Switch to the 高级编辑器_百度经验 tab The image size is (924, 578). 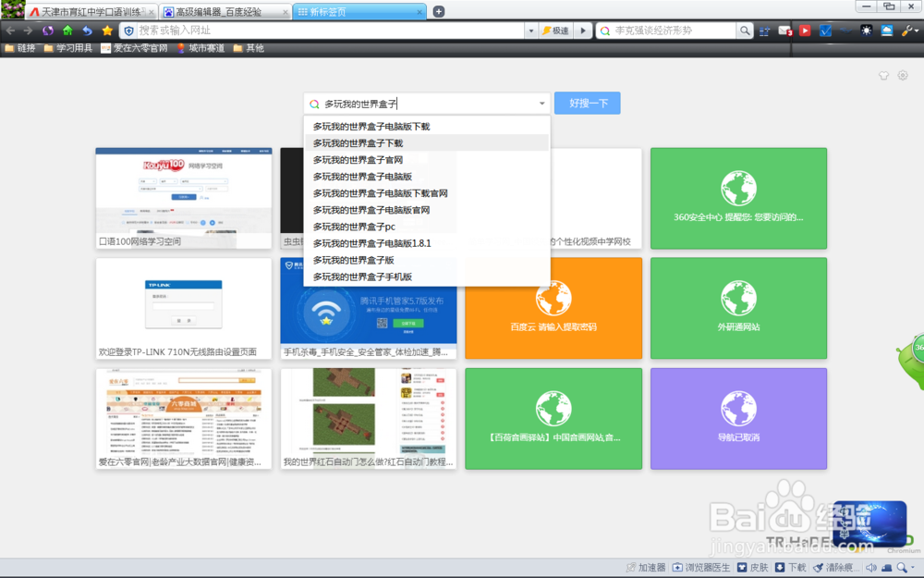225,12
